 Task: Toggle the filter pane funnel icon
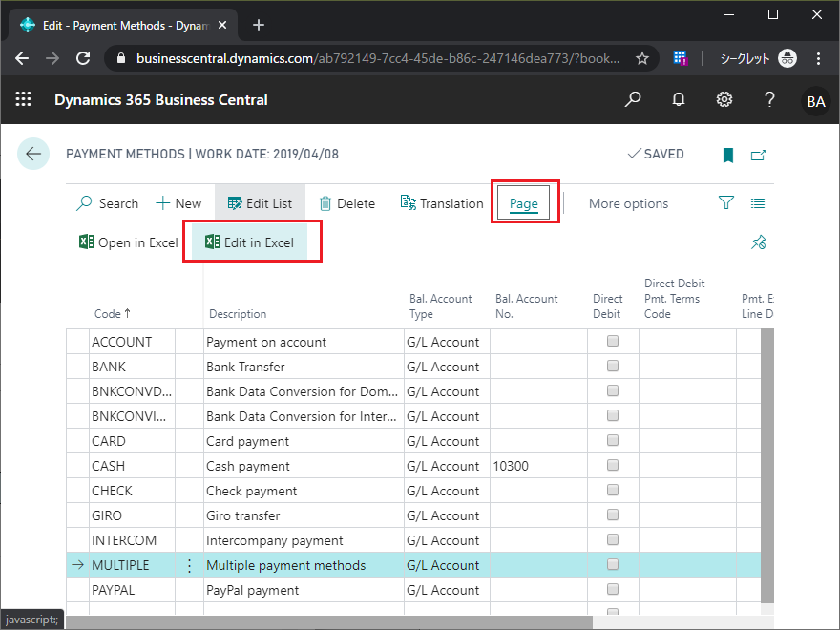[725, 202]
